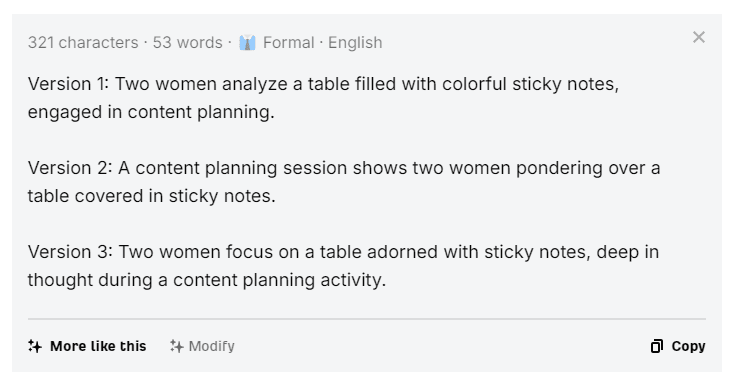Viewport: 736px width, 377px height.
Task: Click the sparkle icon beside More like this
Action: coord(35,346)
